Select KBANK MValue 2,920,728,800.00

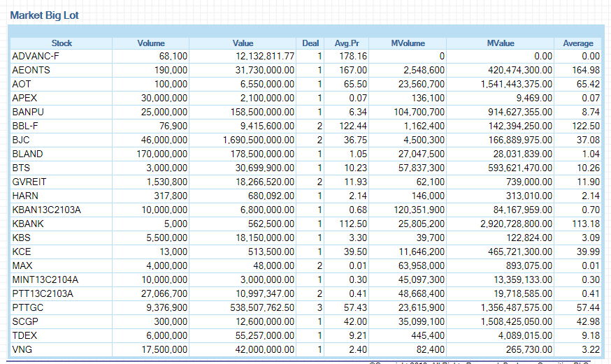coord(517,224)
